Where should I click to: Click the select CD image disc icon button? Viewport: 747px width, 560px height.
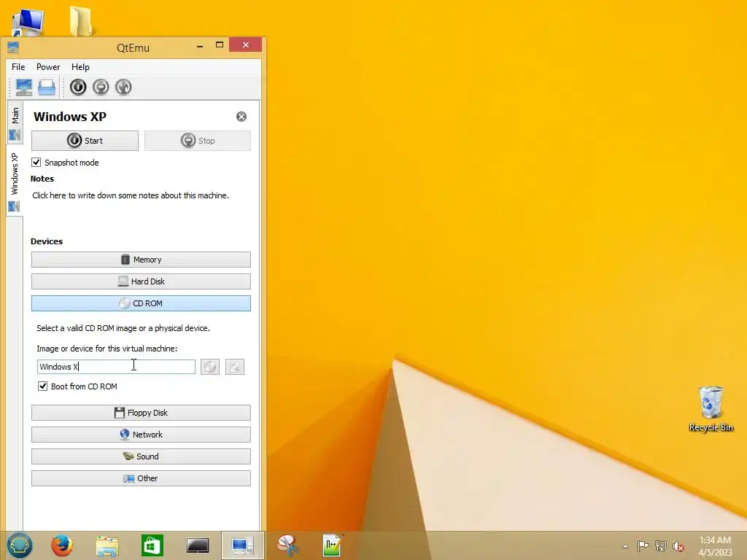(x=210, y=367)
